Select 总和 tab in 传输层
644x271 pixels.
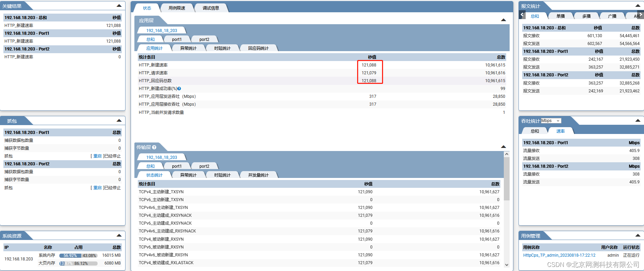150,166
